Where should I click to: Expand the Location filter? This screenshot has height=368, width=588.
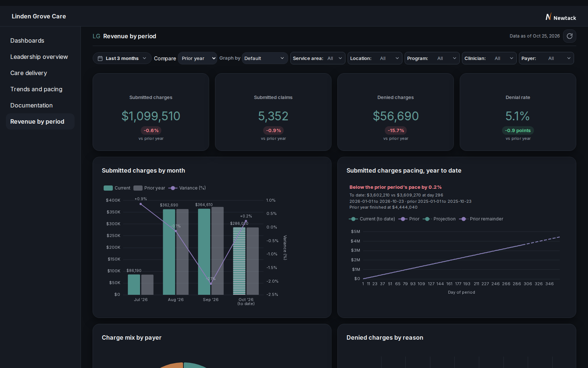click(x=375, y=58)
